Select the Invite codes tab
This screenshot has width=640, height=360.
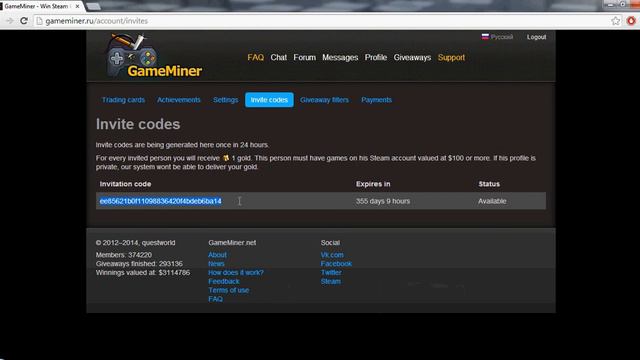pos(269,100)
